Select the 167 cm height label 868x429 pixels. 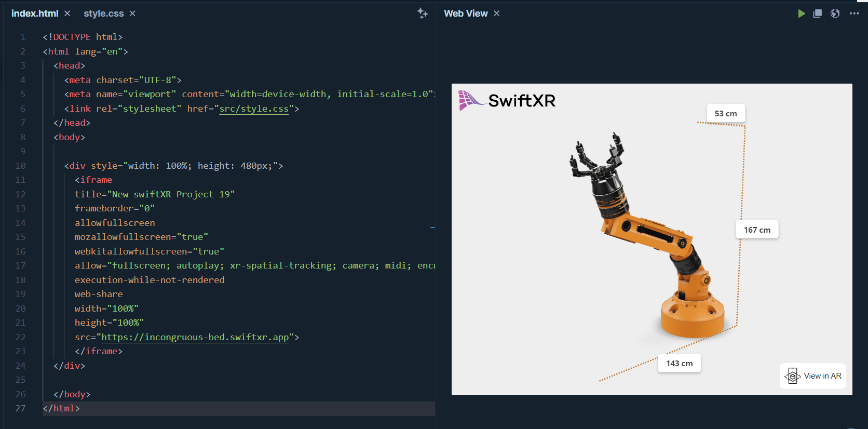pyautogui.click(x=757, y=230)
